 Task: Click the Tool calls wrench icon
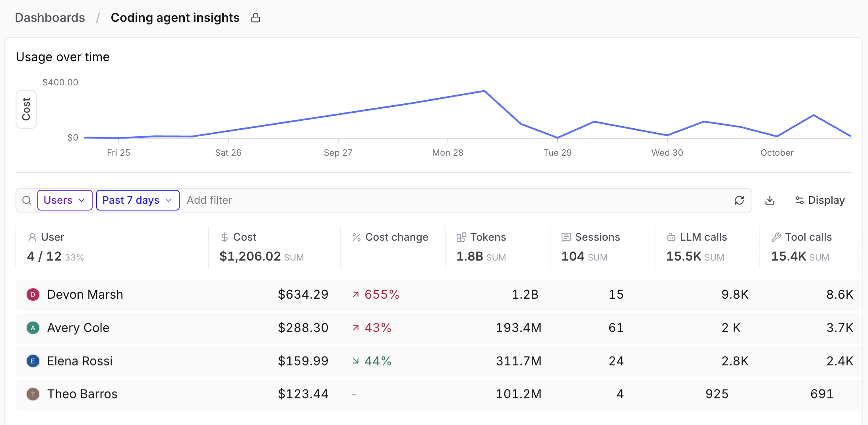click(x=776, y=237)
